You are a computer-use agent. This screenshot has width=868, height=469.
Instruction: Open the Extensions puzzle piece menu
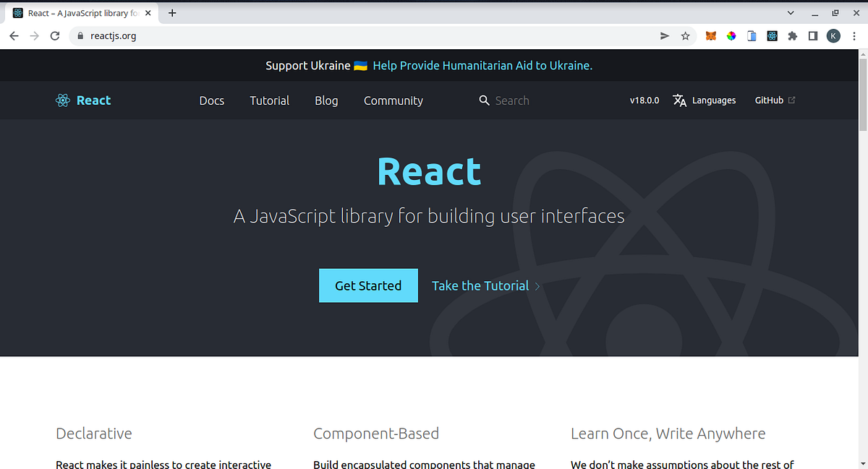793,36
